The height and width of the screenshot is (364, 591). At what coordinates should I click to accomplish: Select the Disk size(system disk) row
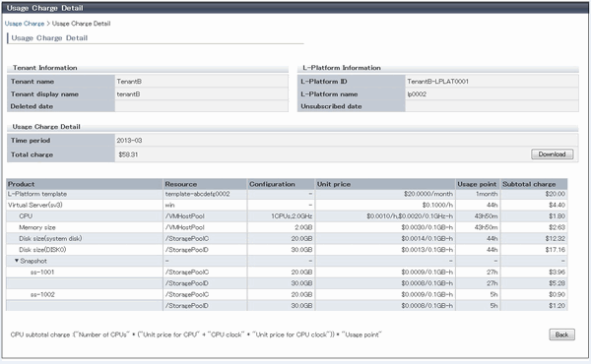(287, 239)
